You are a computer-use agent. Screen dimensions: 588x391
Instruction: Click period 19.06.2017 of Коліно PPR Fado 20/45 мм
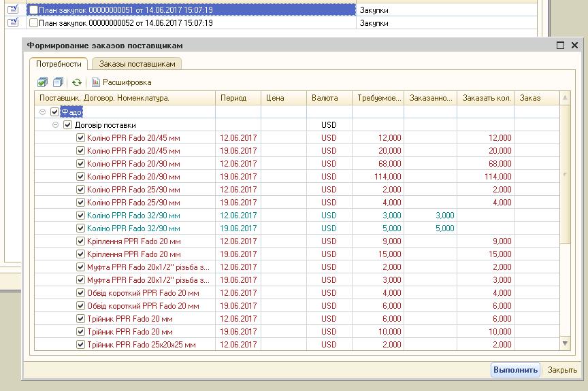[238, 151]
